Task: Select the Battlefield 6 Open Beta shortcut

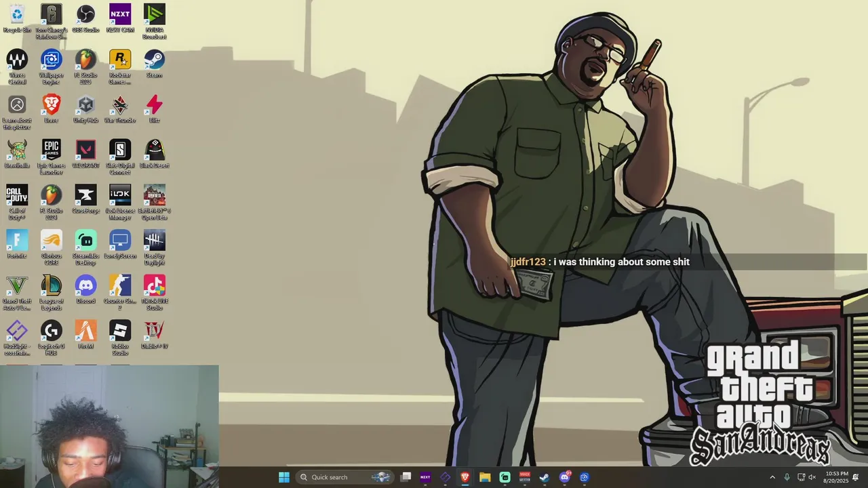Action: click(154, 203)
